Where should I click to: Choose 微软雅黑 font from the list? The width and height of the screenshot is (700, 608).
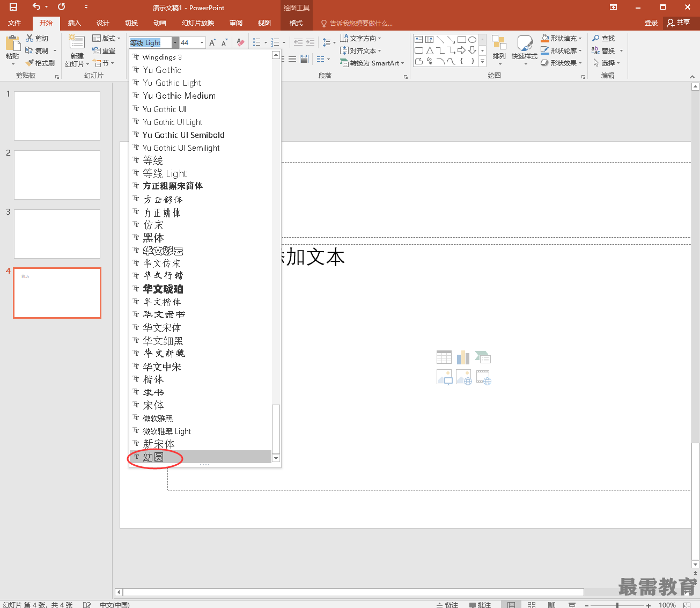pos(201,418)
